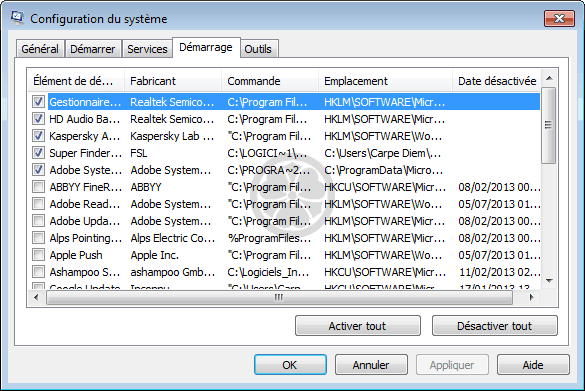Check the Adobe Upda... startup item
Image resolution: width=585 pixels, height=391 pixels.
point(38,221)
